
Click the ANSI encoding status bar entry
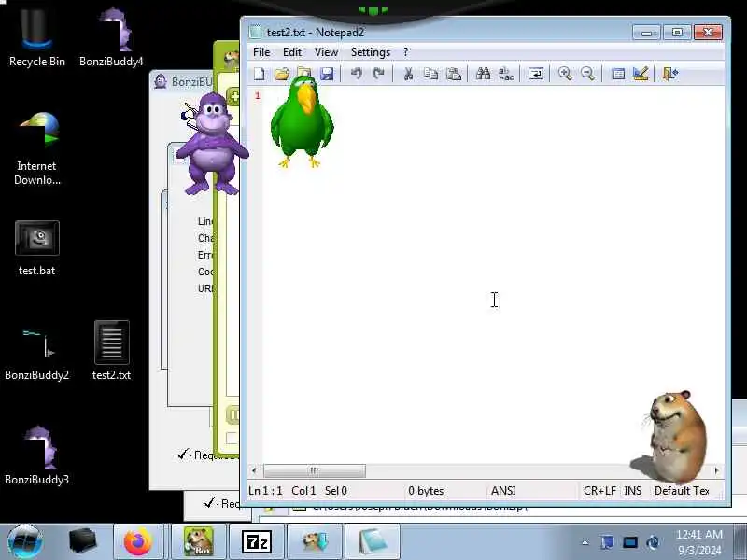[503, 491]
